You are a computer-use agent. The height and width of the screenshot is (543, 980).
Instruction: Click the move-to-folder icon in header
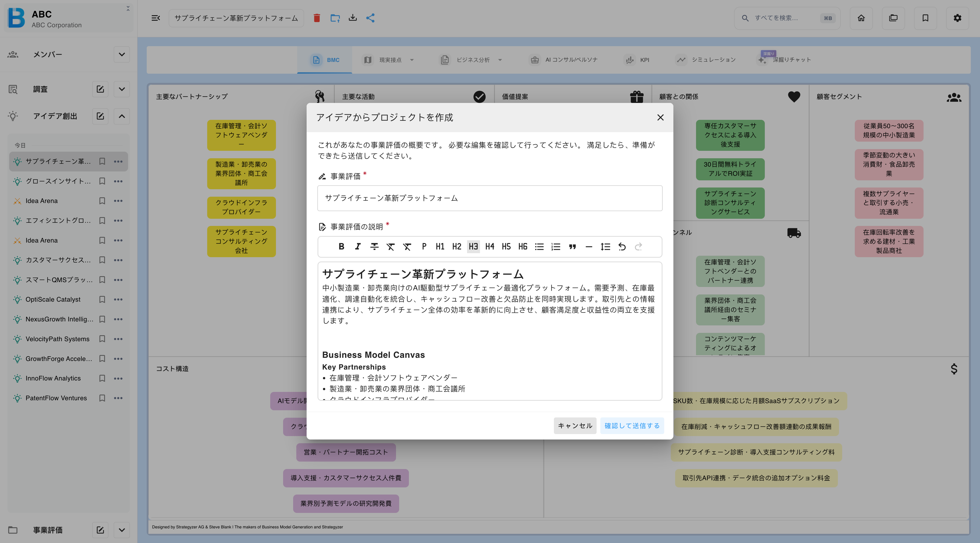335,18
